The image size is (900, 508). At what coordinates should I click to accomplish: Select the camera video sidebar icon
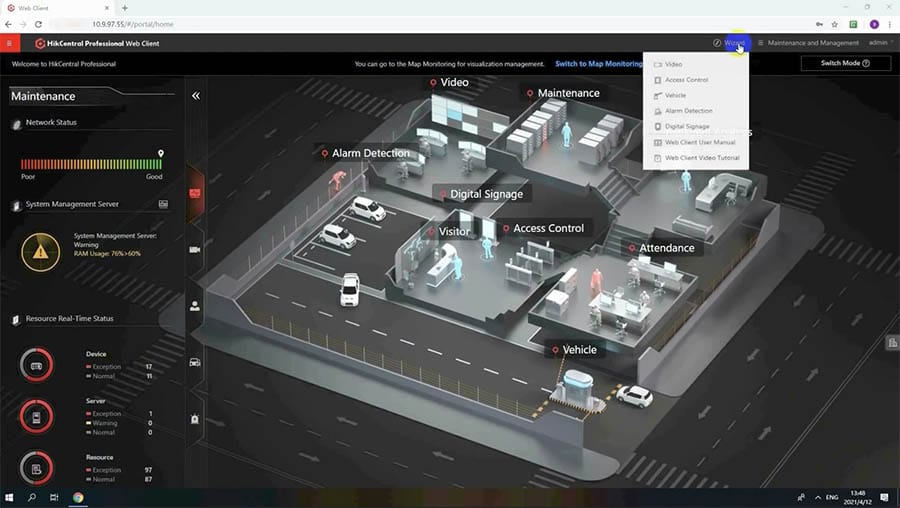(195, 249)
